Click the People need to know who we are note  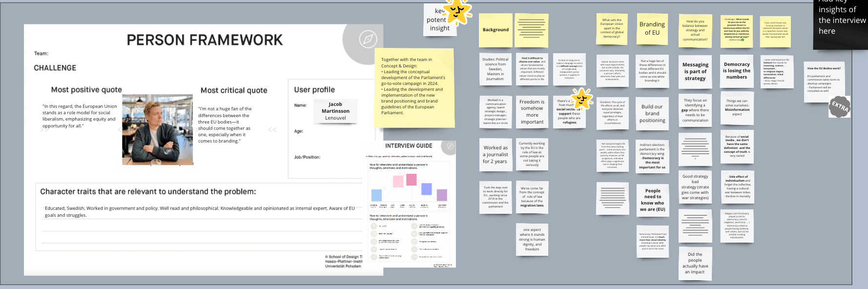coord(653,200)
